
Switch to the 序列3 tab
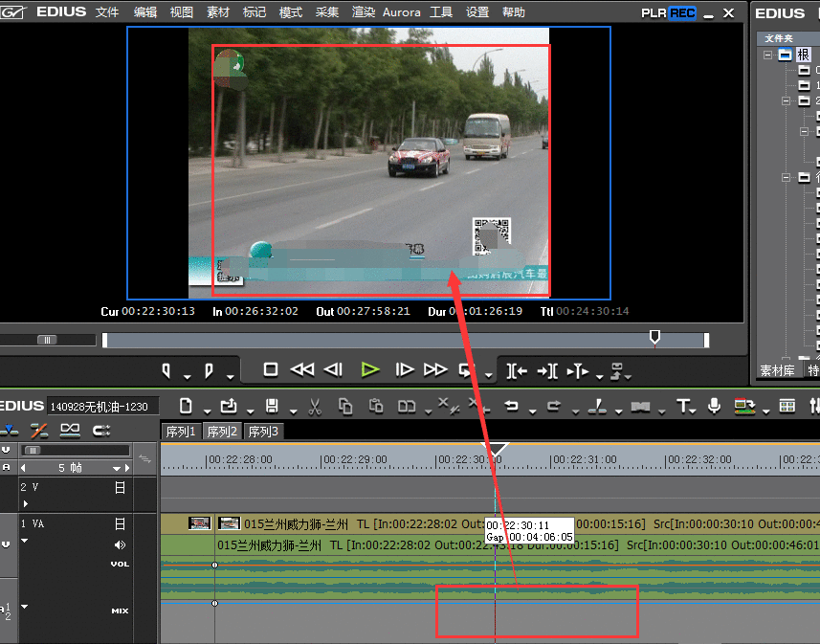(x=263, y=432)
